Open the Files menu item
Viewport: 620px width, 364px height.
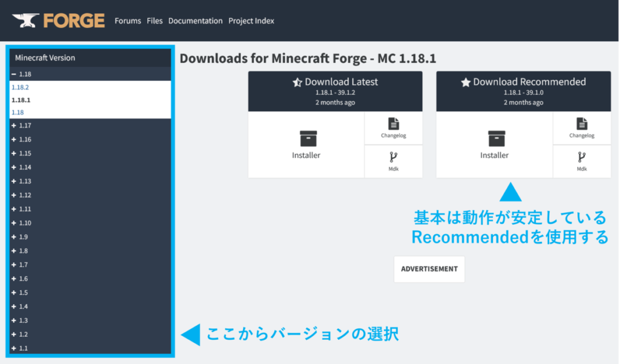click(154, 21)
